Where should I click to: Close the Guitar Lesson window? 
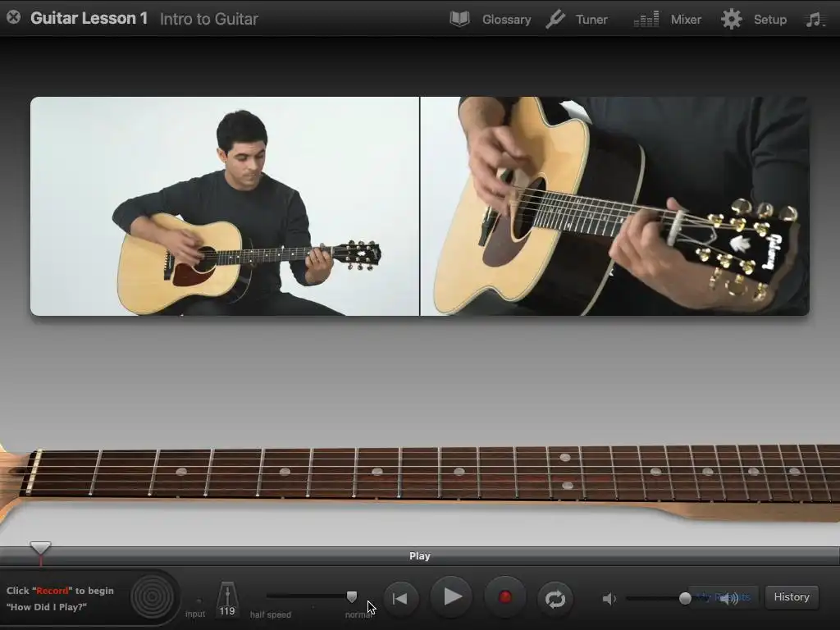click(x=13, y=18)
